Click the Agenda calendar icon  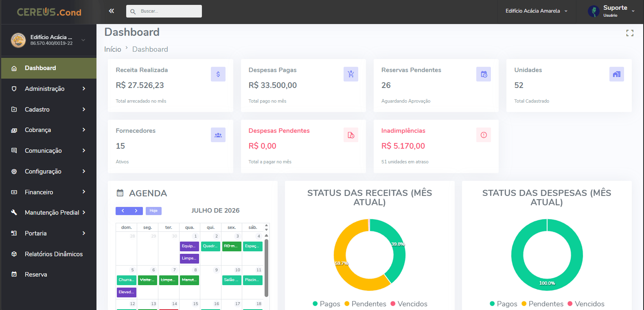coord(120,193)
